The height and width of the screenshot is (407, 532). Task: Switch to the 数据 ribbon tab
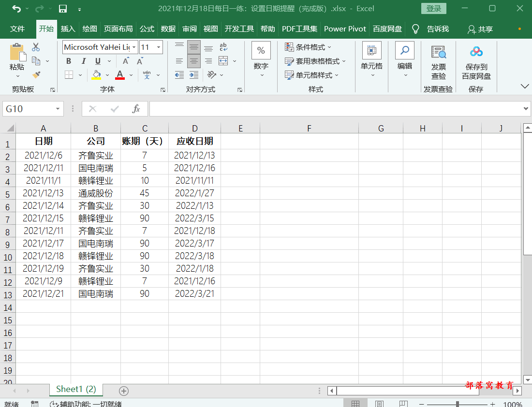point(168,29)
